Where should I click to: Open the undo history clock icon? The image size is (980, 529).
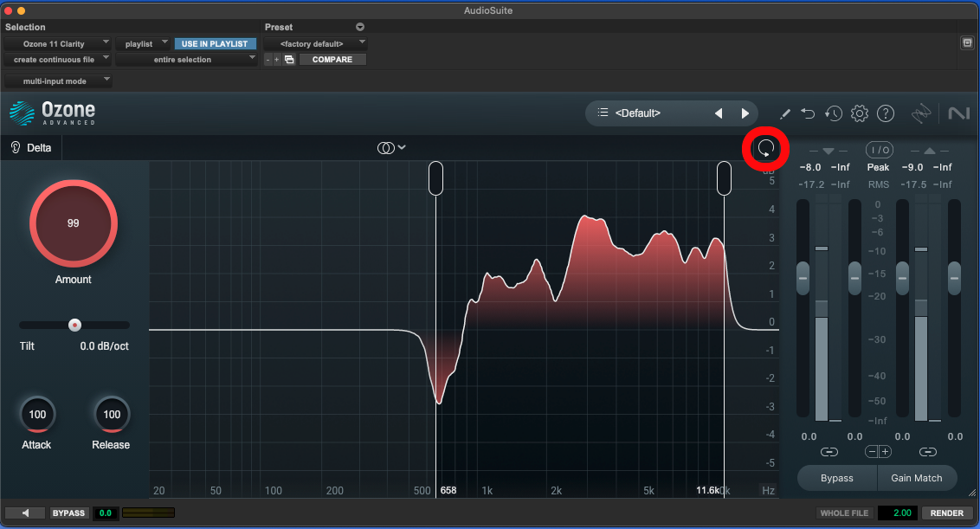point(833,113)
